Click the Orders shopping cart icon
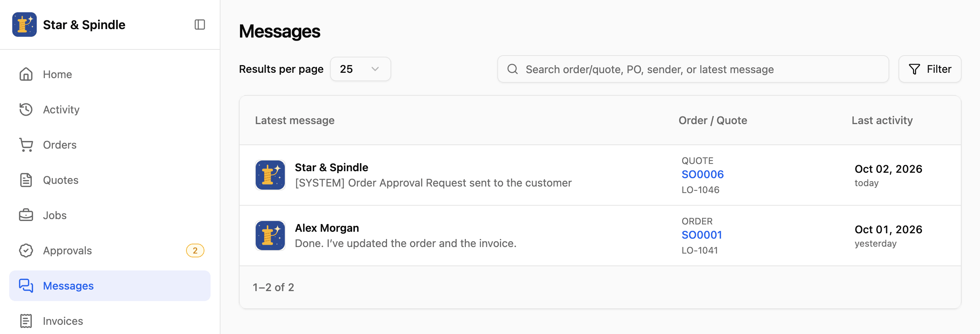Viewport: 980px width, 334px height. tap(26, 145)
